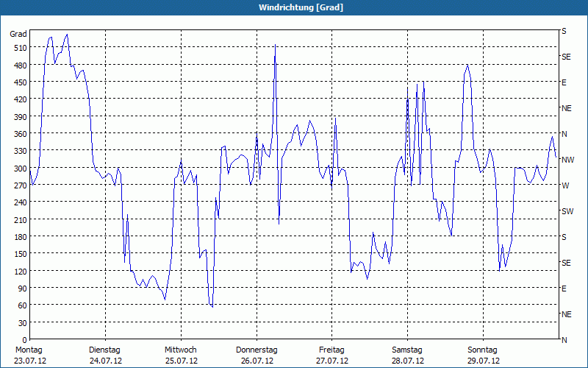This screenshot has width=588, height=368.
Task: Click the 24.07.12 date label
Action: (106, 361)
